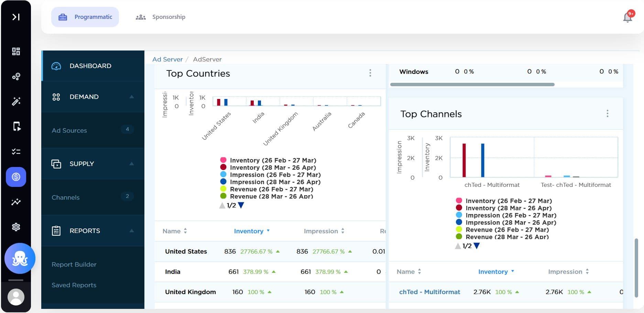The width and height of the screenshot is (644, 313).
Task: Click the octopus assistant avatar icon
Action: point(20,258)
